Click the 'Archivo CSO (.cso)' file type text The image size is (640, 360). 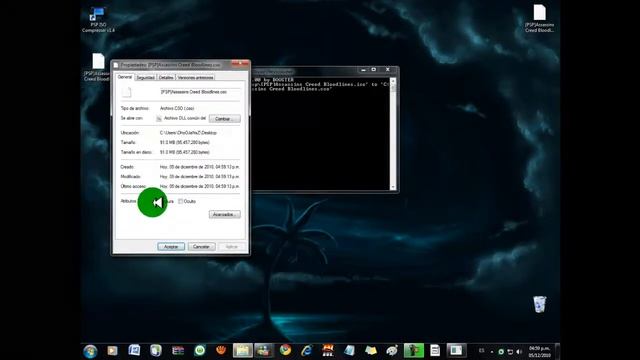tap(177, 108)
